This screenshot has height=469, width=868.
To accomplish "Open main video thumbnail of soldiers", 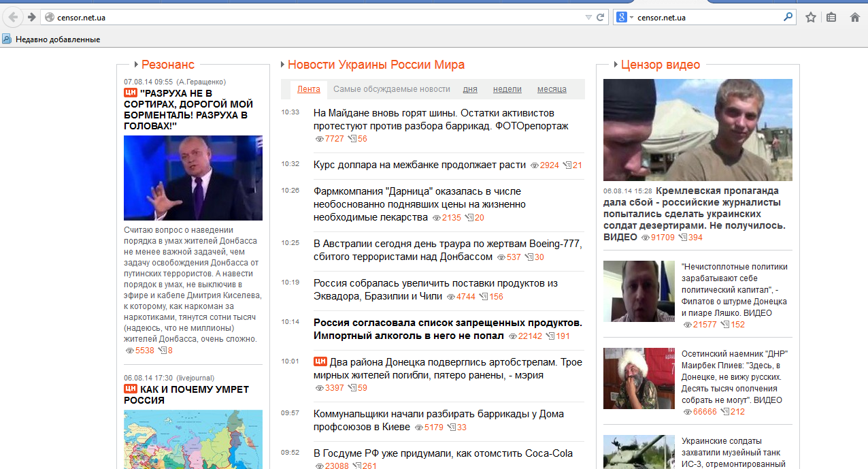I will tap(698, 130).
